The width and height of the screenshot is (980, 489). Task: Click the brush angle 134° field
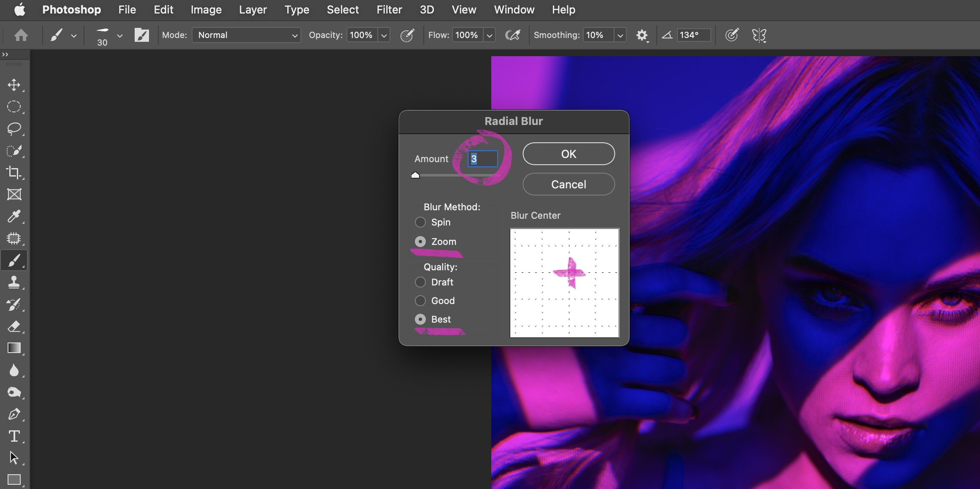click(693, 35)
